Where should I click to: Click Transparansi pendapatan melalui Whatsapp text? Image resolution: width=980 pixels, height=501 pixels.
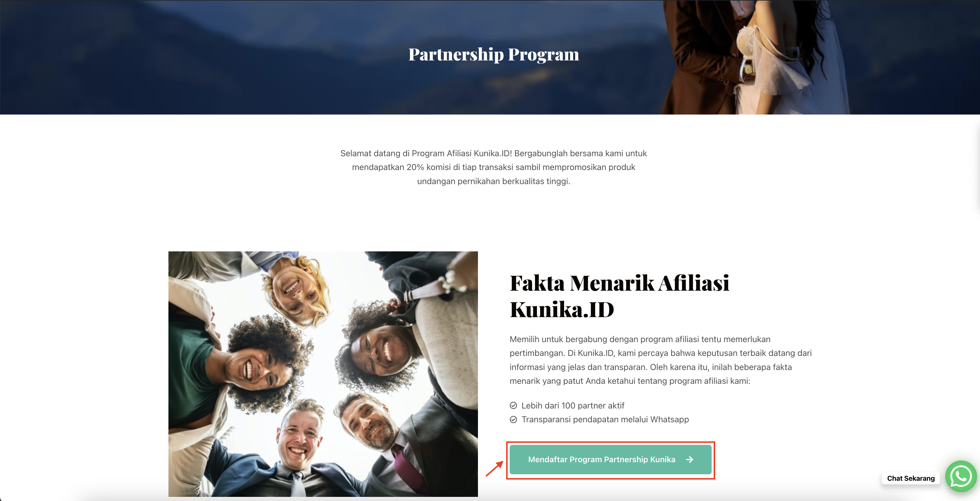(605, 420)
